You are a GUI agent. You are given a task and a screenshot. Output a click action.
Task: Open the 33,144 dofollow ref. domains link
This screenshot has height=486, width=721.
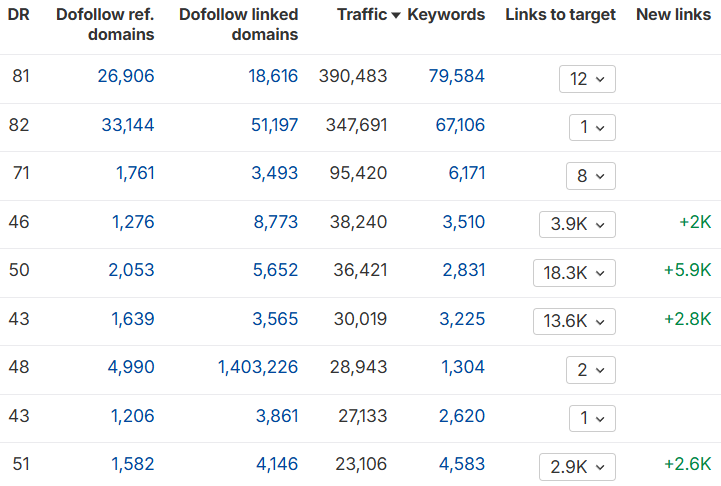(x=128, y=125)
